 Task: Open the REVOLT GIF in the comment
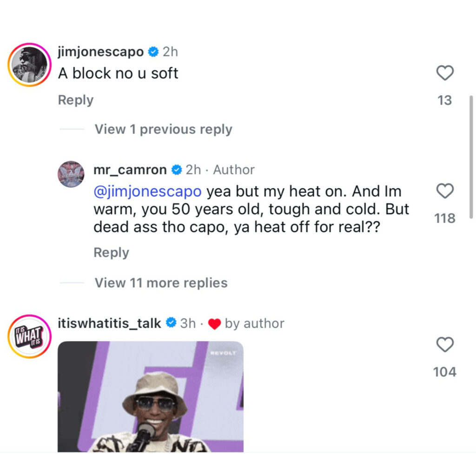(x=151, y=397)
